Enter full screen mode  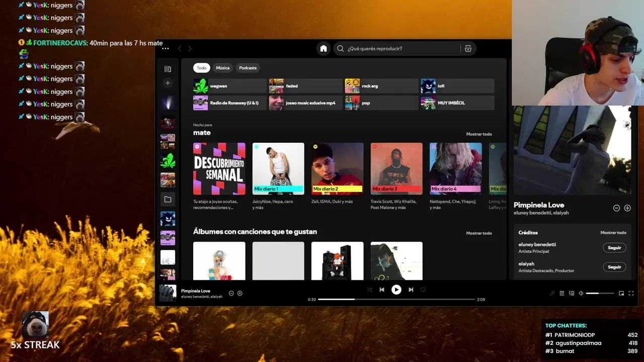click(x=631, y=293)
